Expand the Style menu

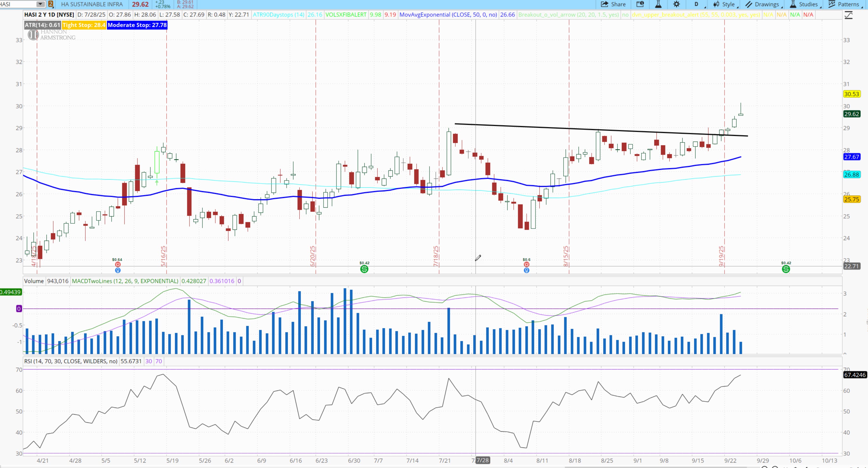click(x=725, y=4)
